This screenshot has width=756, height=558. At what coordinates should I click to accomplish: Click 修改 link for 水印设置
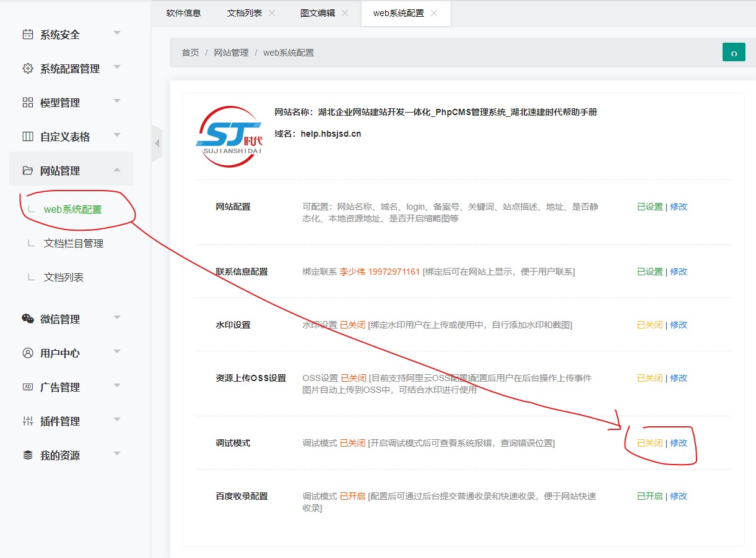pos(679,325)
